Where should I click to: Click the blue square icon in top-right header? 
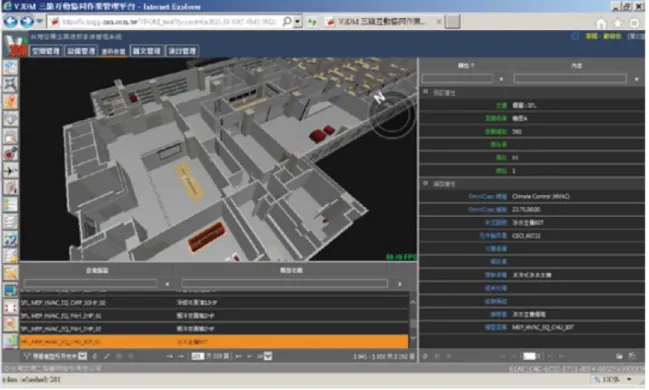575,36
